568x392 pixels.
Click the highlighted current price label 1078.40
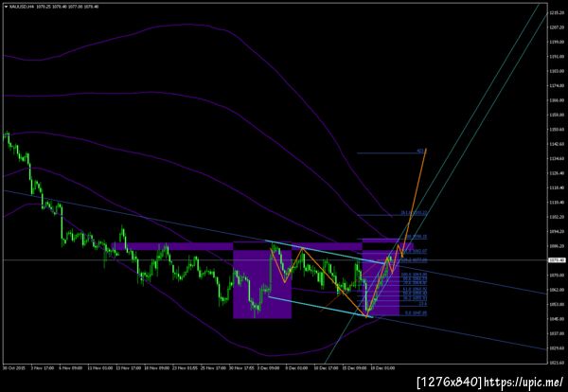[x=556, y=260]
